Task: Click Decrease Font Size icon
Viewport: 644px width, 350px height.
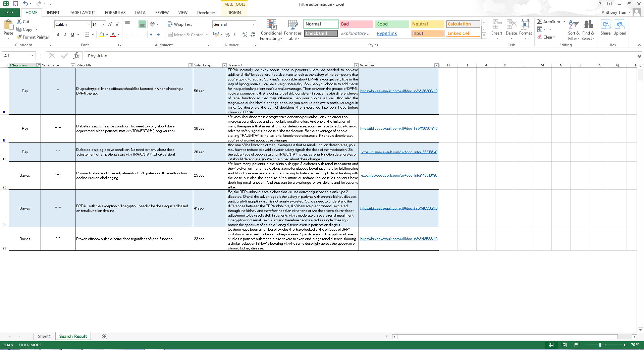Action: 117,24
